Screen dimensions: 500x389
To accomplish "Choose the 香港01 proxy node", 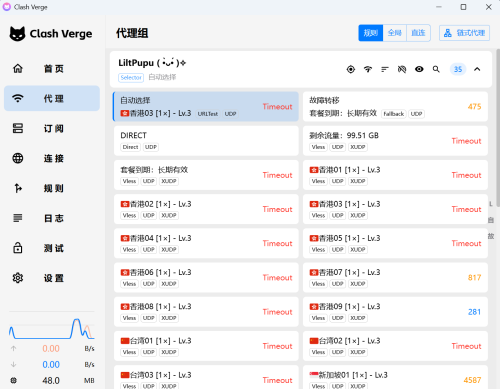I will click(395, 175).
